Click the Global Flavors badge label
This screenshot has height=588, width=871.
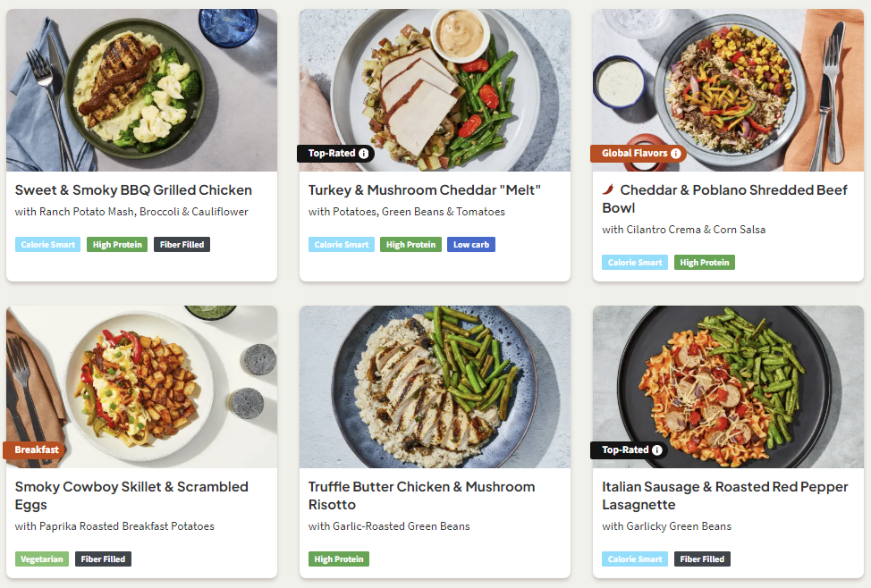[634, 154]
